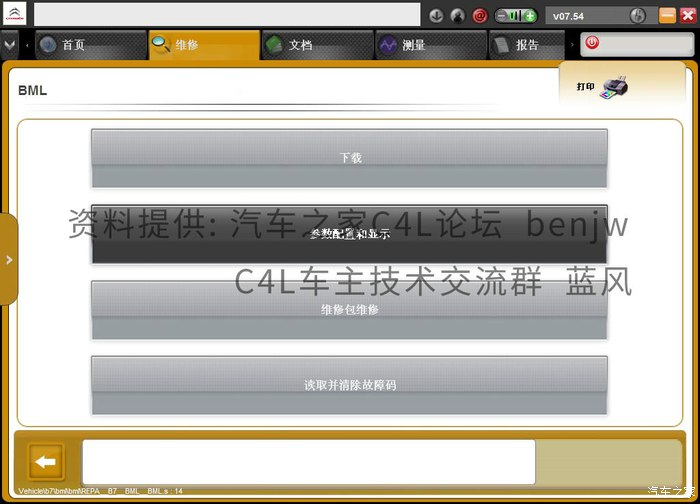Click the red @ icon
This screenshot has width=700, height=504.
click(x=480, y=16)
